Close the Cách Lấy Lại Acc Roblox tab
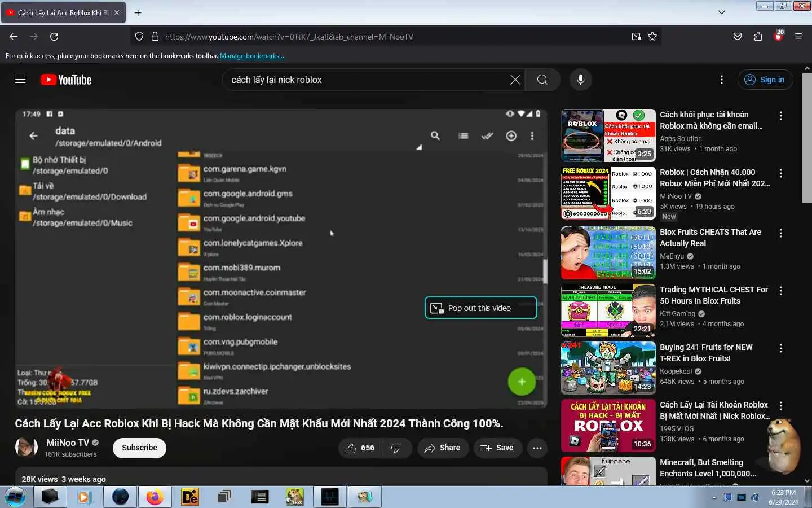 point(117,12)
